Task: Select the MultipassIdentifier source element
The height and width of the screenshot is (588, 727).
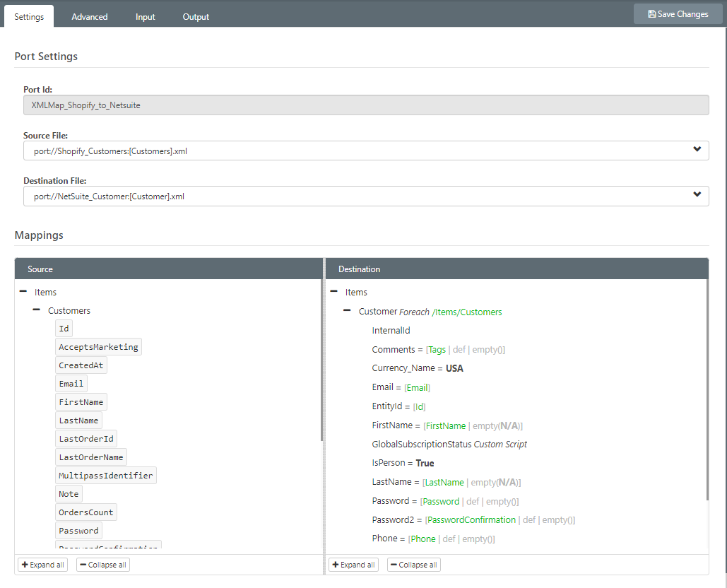Action: pos(106,476)
